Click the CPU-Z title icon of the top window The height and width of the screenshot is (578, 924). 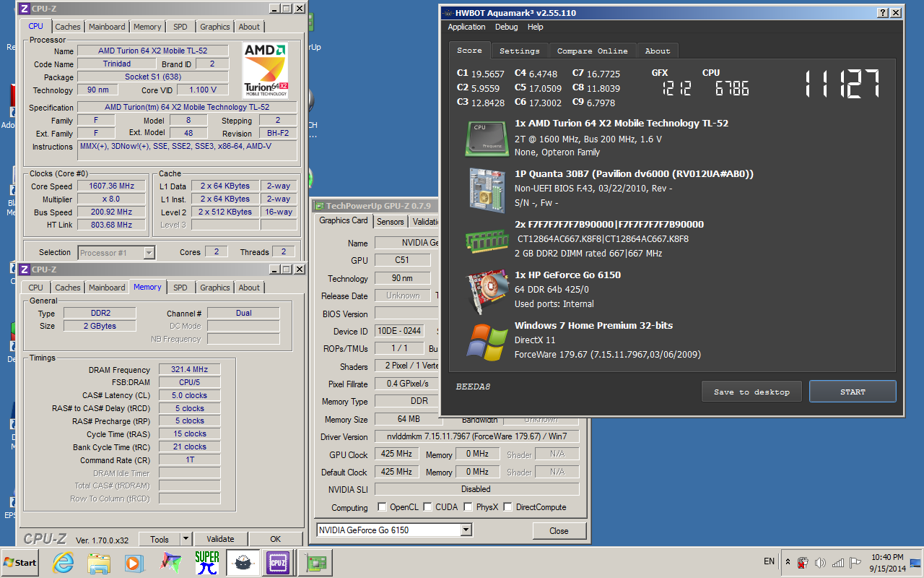tap(24, 9)
